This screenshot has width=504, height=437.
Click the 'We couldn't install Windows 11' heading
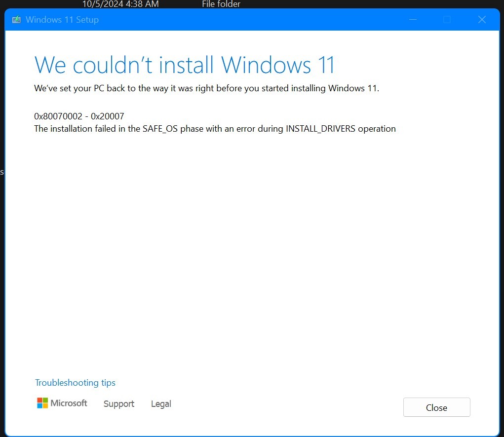click(185, 65)
